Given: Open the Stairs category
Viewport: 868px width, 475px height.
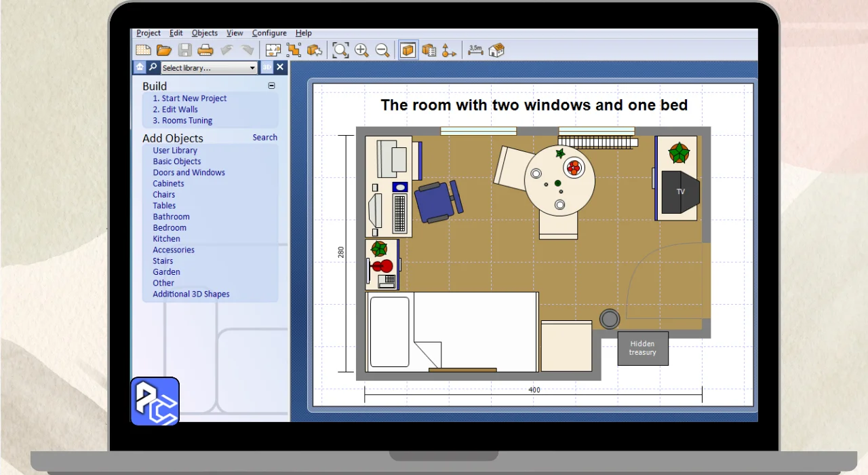Looking at the screenshot, I should (163, 261).
